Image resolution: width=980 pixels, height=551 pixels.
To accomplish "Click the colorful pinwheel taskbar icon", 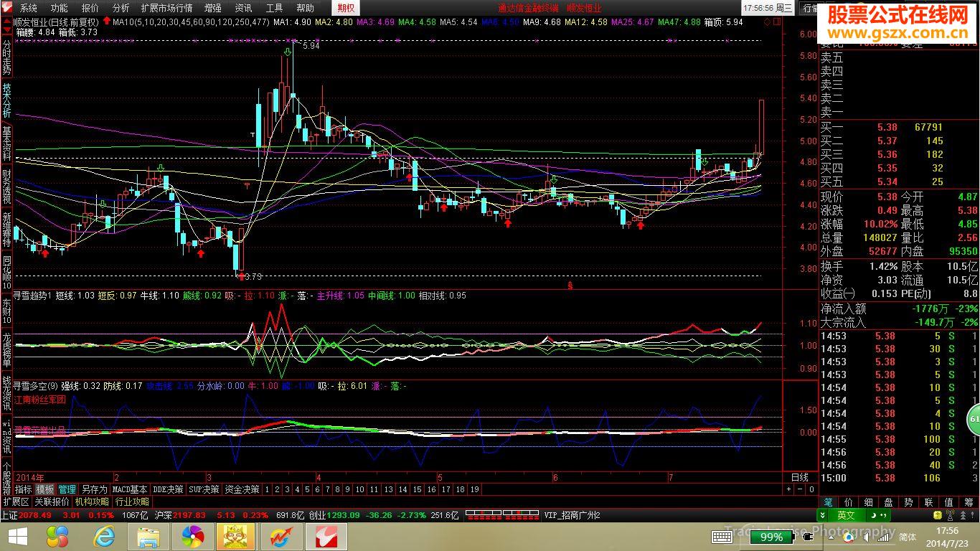I will [192, 536].
